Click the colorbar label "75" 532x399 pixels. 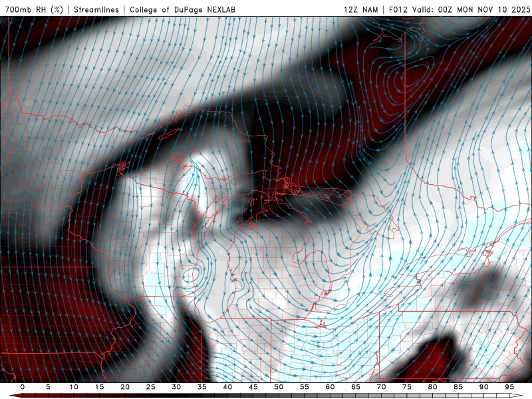pyautogui.click(x=407, y=387)
